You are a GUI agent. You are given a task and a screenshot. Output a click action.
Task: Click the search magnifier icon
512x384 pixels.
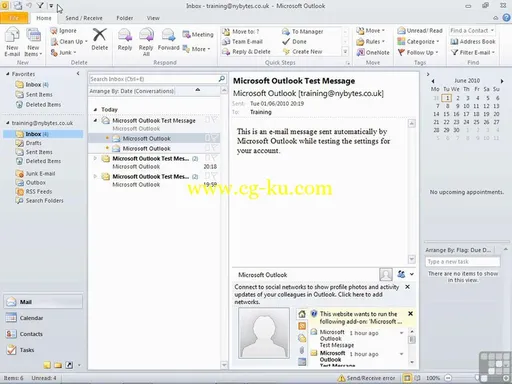tap(222, 79)
